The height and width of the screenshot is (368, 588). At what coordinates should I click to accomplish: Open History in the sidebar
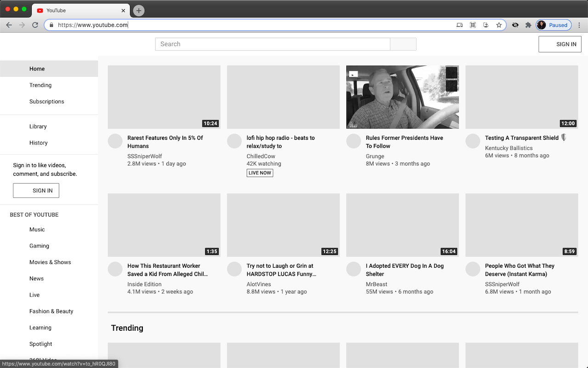49,143
